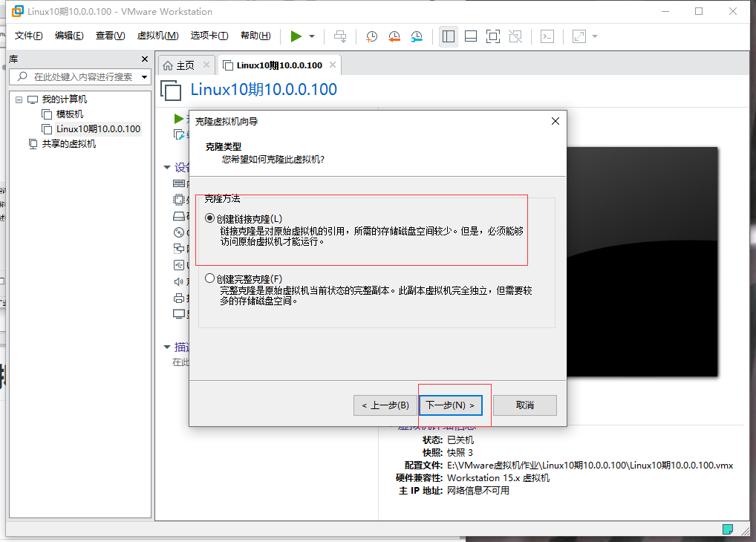The height and width of the screenshot is (542, 756).
Task: Open the library search dropdown arrow
Action: [x=144, y=77]
